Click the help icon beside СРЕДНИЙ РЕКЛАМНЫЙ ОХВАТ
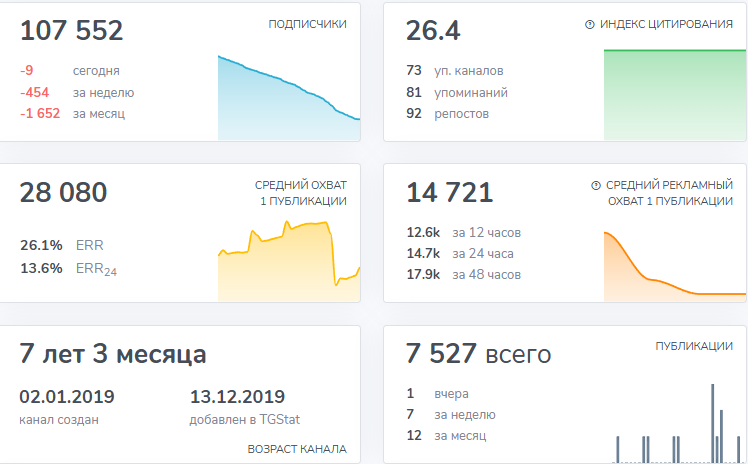This screenshot has height=464, width=748. (x=596, y=185)
